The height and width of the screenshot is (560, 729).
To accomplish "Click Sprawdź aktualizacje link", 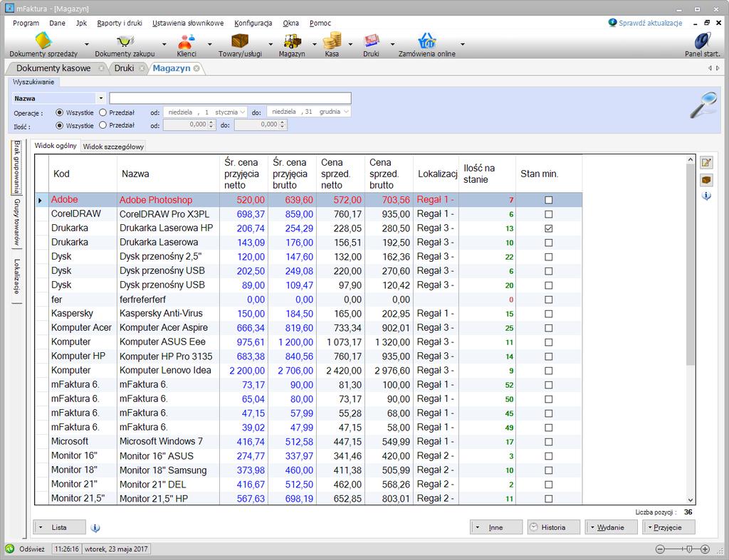I will click(x=651, y=23).
